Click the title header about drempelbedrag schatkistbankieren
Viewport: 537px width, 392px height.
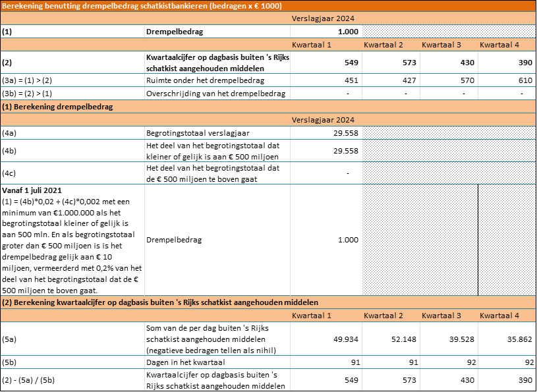142,6
